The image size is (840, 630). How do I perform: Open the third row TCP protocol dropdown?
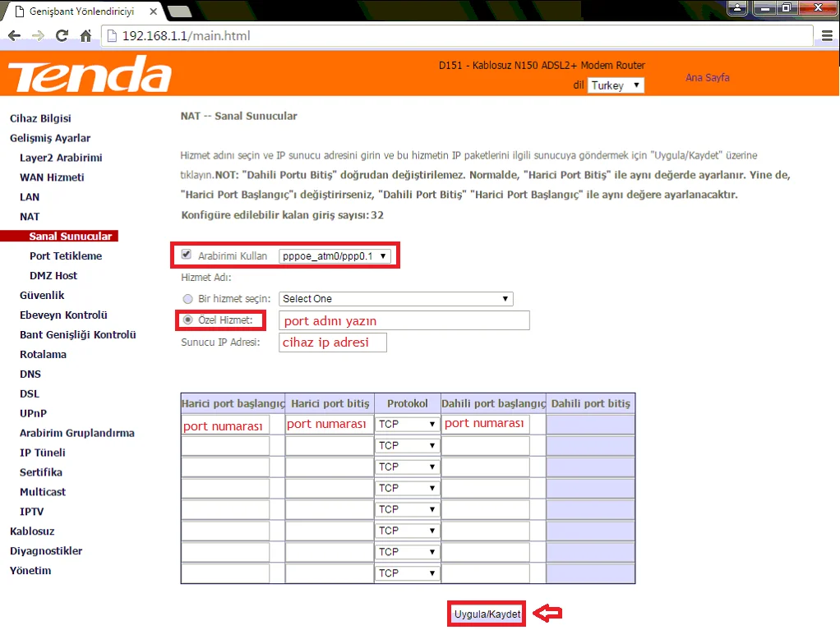(x=407, y=467)
